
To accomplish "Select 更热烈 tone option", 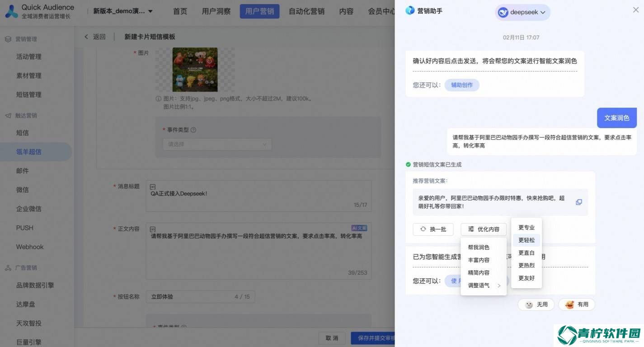I will (x=526, y=266).
